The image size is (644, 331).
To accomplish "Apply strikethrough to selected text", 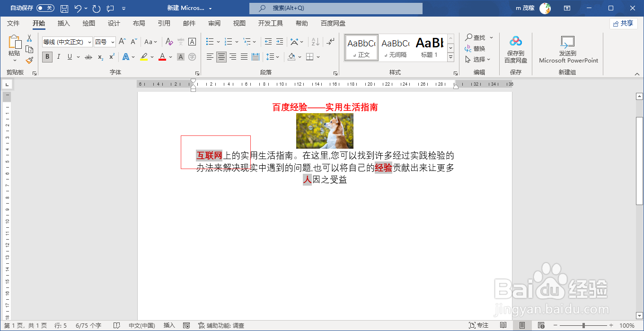I will [x=87, y=57].
